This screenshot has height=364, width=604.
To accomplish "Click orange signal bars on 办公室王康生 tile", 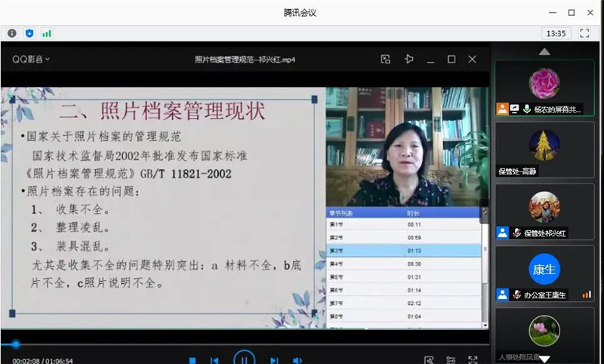I will pos(587,295).
